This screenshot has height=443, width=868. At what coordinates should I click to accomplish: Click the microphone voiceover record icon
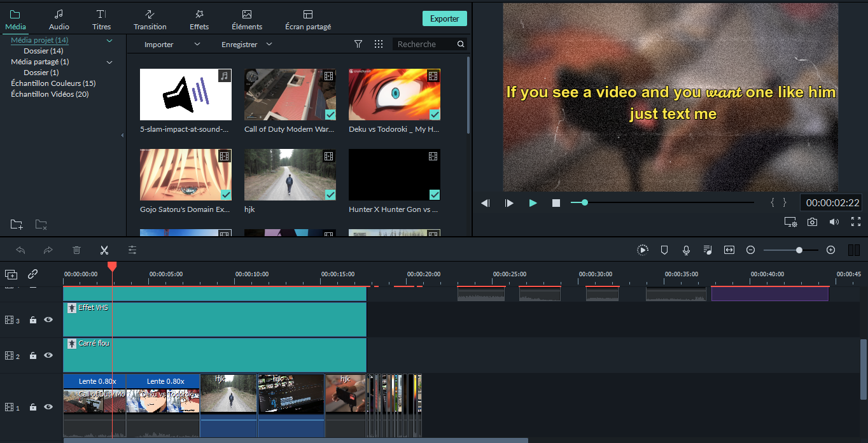point(686,250)
